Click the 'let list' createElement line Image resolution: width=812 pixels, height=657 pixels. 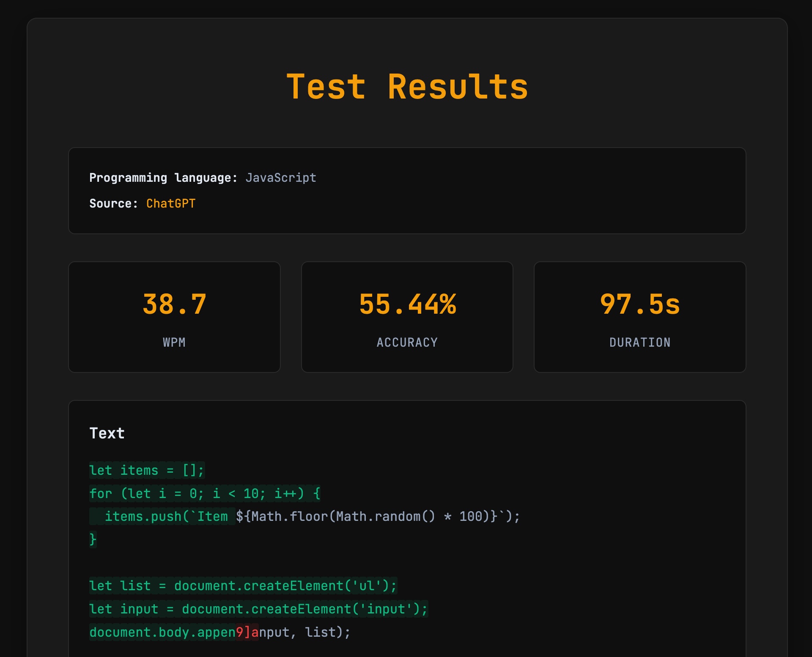(243, 586)
